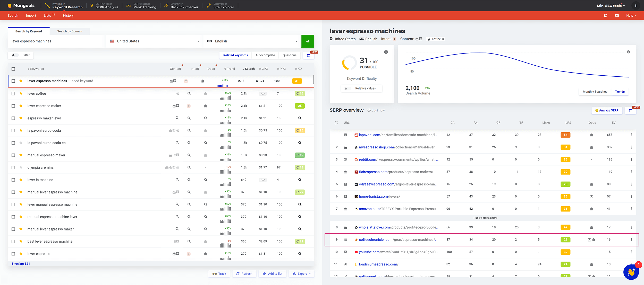Click user avatar icon top right
644x285 pixels.
[636, 6]
